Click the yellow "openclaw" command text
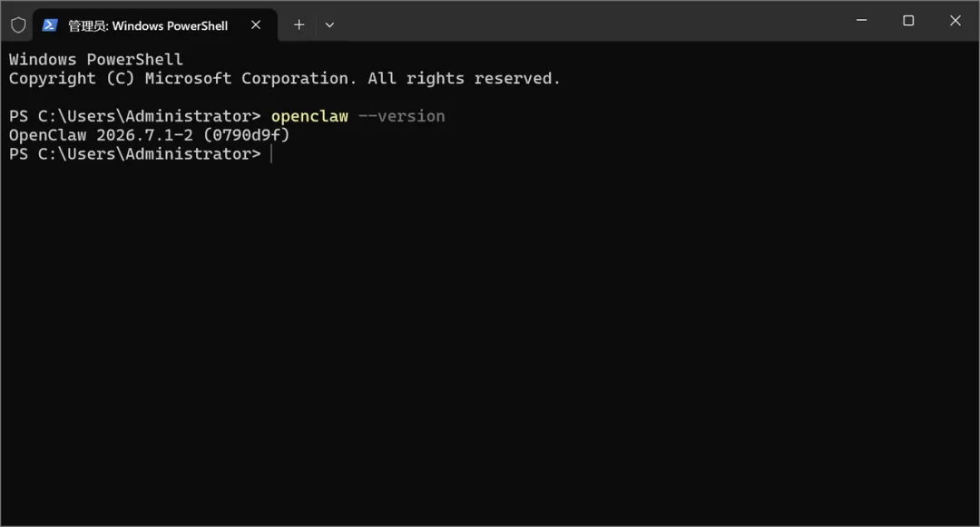The image size is (980, 527). pyautogui.click(x=309, y=116)
